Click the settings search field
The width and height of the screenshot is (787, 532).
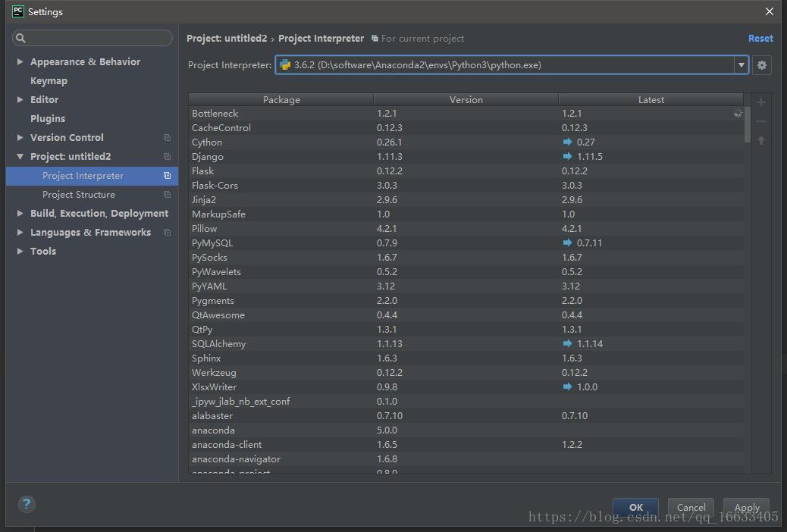coord(92,38)
